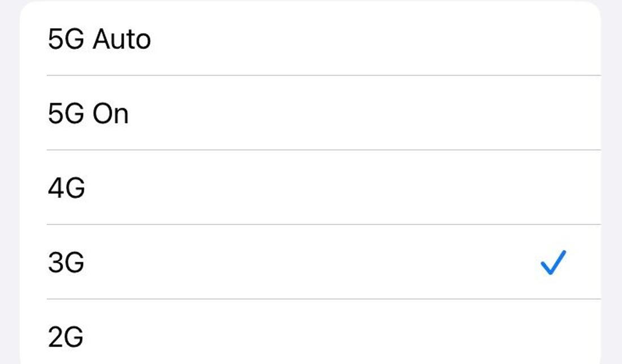Choose the 5G On option
The width and height of the screenshot is (622, 364).
310,114
